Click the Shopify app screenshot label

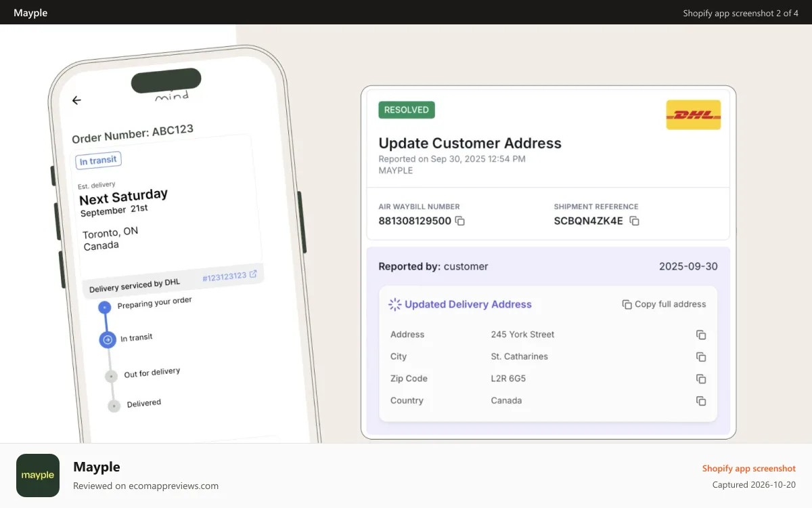pos(749,468)
